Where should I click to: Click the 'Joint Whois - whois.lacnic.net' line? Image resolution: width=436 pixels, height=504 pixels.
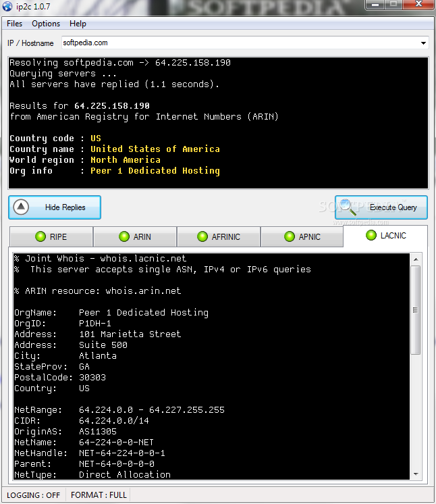(x=100, y=259)
